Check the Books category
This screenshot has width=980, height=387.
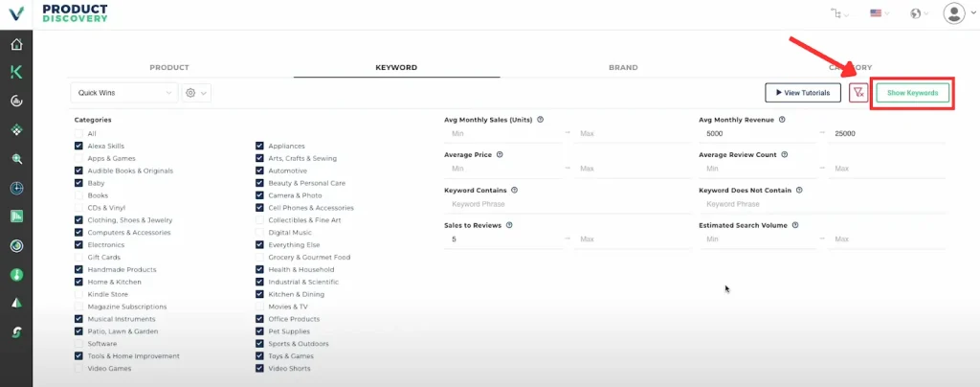78,195
